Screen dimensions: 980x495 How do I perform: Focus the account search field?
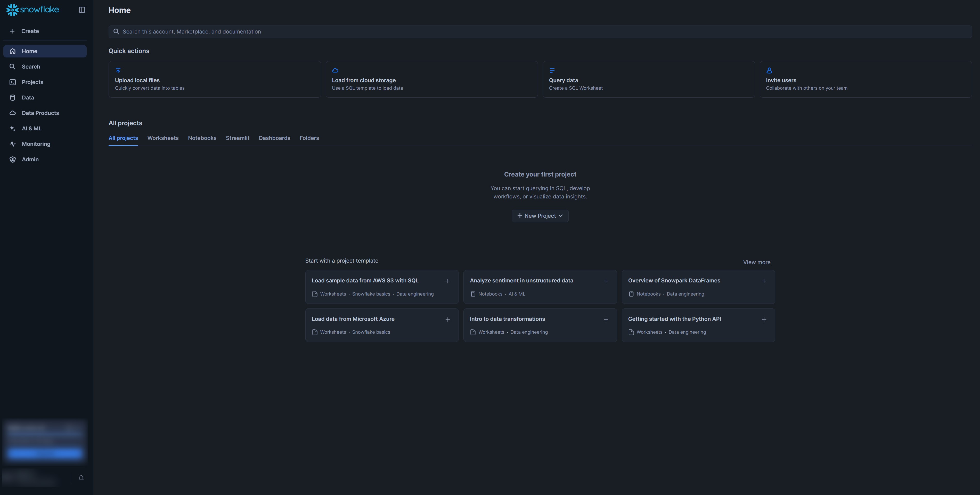click(x=540, y=31)
